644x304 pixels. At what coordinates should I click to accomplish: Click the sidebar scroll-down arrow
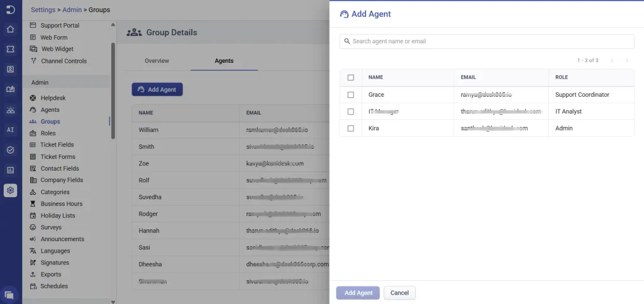tap(113, 301)
